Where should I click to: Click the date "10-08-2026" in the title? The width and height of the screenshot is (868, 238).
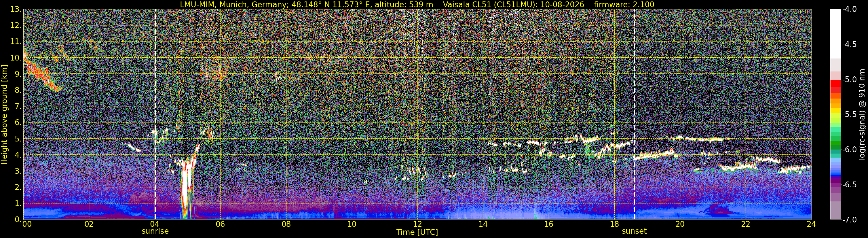point(562,4)
